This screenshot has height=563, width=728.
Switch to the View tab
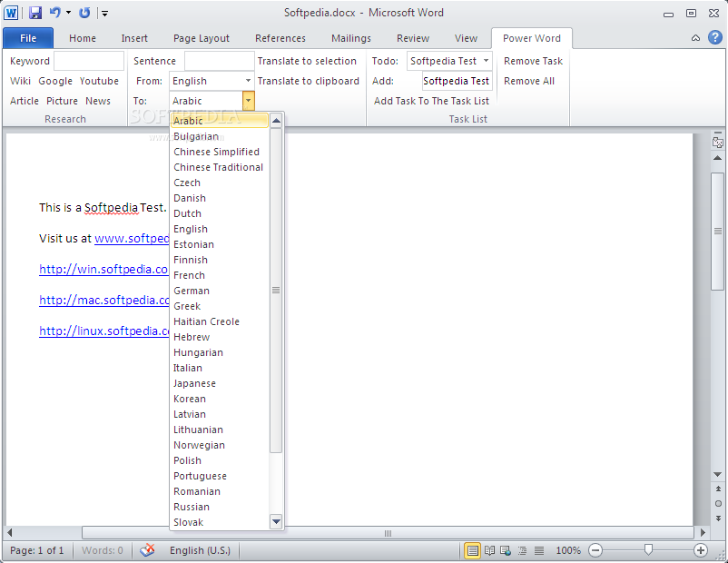466,38
